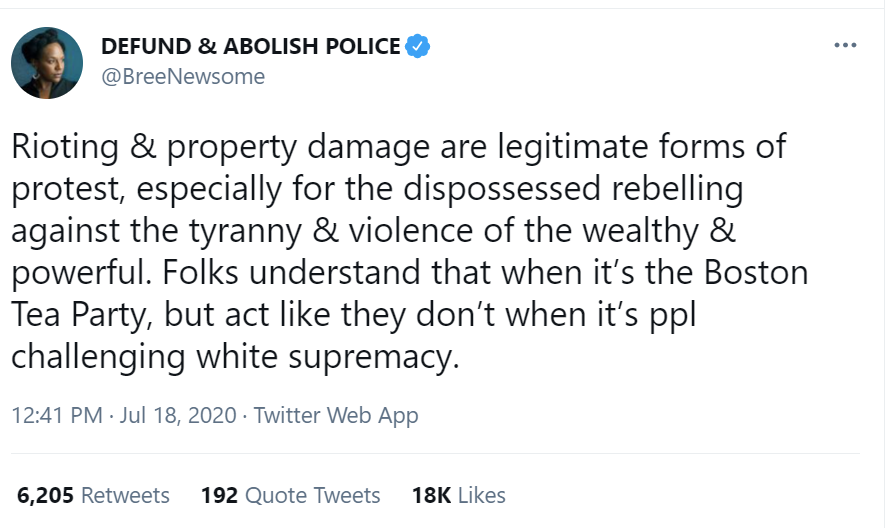Click the Jul 18, 2020 date
Screen dimensions: 887x528
click(x=178, y=415)
